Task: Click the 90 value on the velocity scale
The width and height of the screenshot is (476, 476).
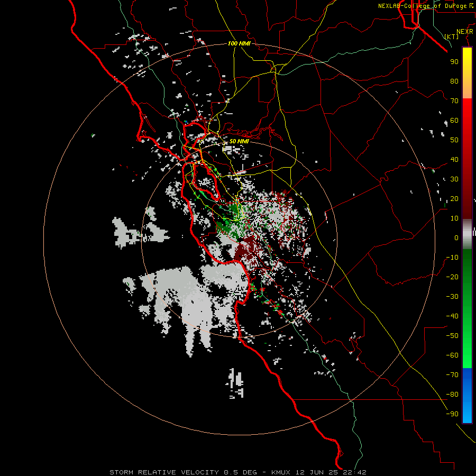Action: (x=454, y=62)
